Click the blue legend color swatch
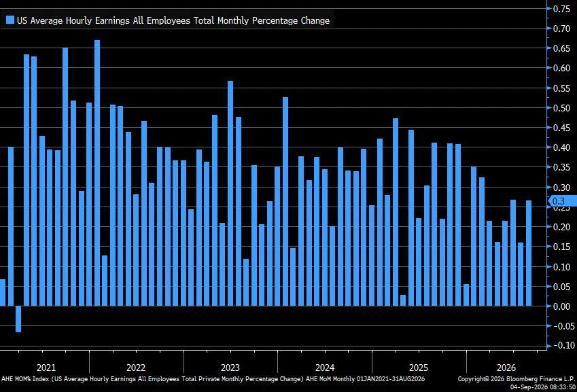577x392 pixels. tap(10, 20)
